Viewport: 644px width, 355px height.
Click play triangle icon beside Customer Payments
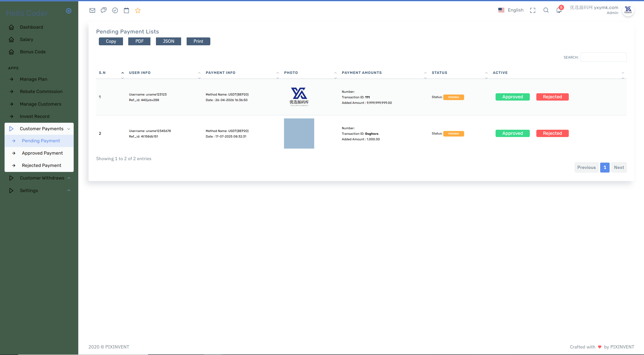(x=11, y=129)
